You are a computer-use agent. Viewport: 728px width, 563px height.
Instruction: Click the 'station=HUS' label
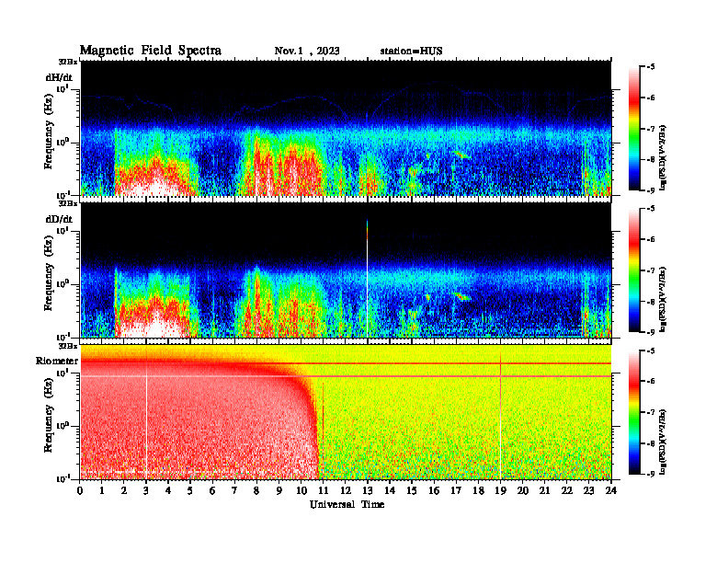pyautogui.click(x=411, y=52)
